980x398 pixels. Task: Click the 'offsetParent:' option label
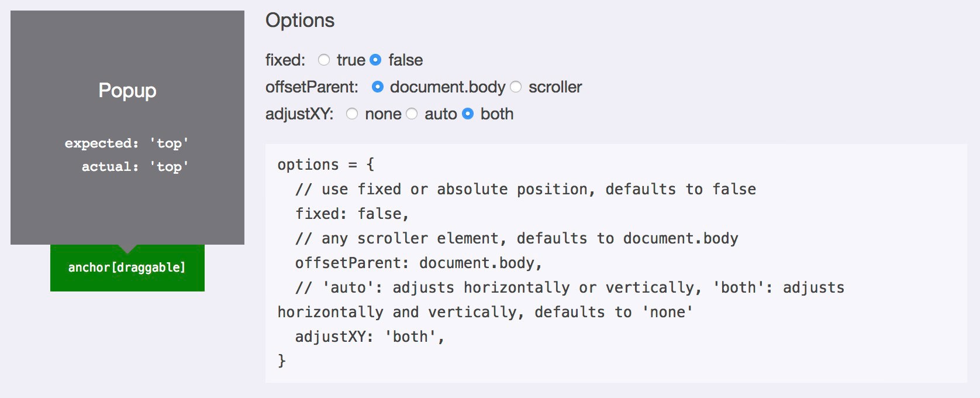(312, 87)
